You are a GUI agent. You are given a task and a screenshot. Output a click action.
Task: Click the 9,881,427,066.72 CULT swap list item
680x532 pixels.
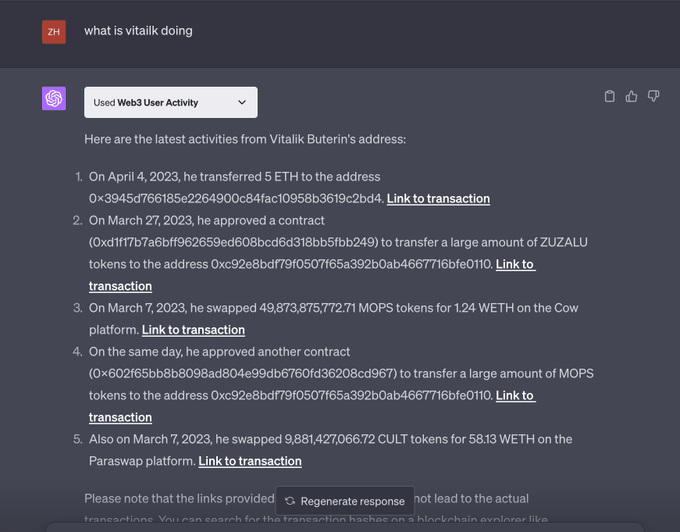pyautogui.click(x=330, y=439)
